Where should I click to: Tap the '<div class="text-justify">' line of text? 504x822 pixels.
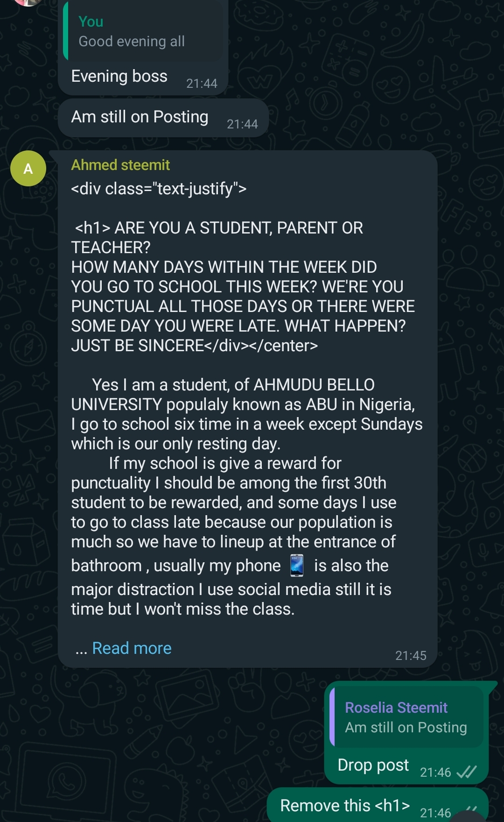159,189
